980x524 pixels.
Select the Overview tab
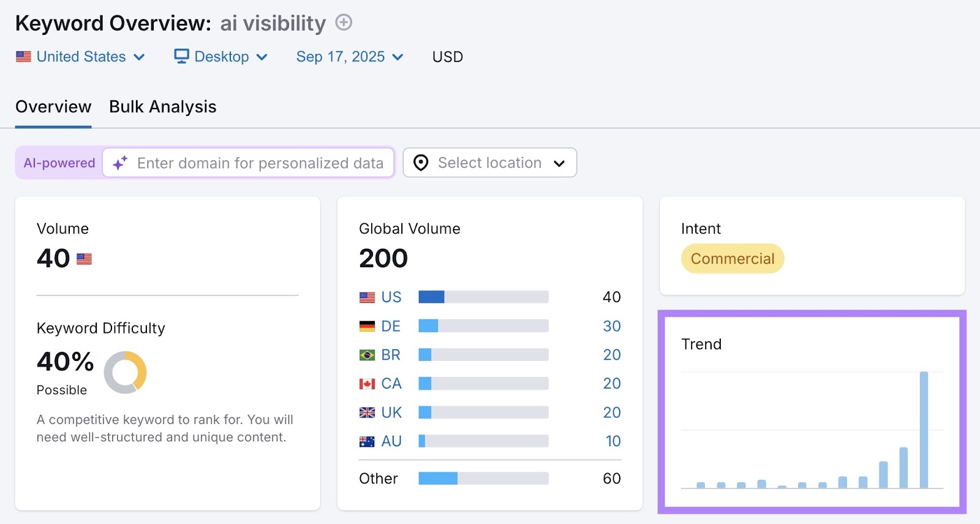pyautogui.click(x=53, y=107)
